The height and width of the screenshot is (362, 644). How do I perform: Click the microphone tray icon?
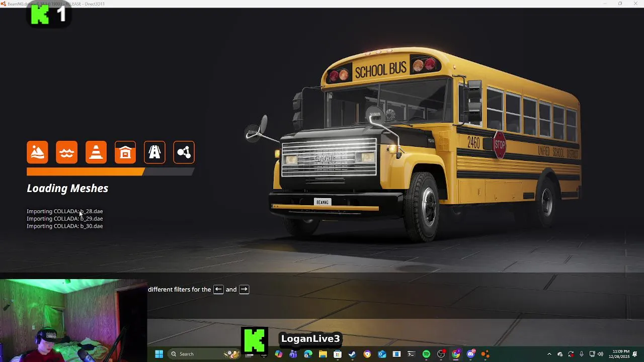pos(582,354)
